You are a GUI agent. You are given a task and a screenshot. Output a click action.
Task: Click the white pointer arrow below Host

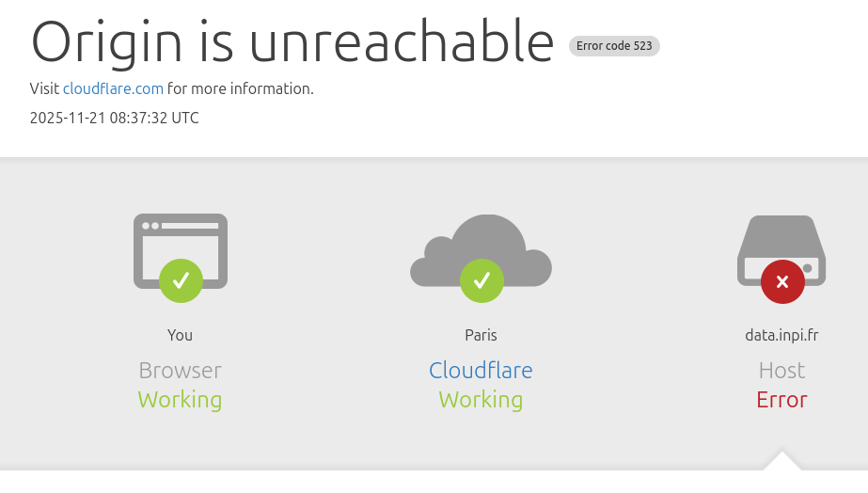point(781,462)
